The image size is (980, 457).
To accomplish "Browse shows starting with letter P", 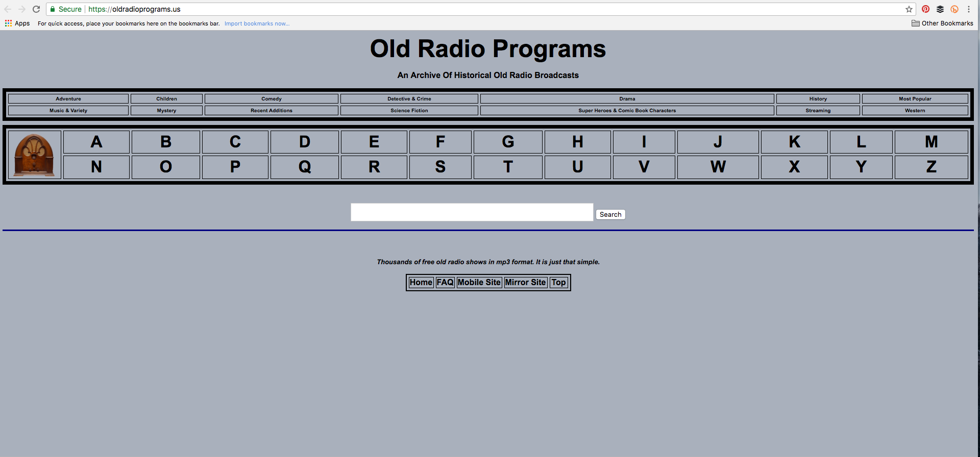I will 235,167.
